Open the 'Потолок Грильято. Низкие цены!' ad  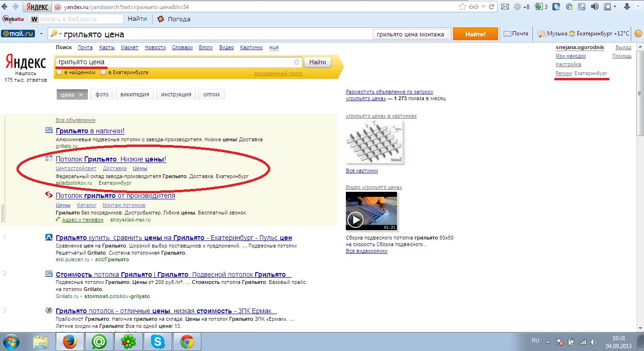tap(111, 159)
